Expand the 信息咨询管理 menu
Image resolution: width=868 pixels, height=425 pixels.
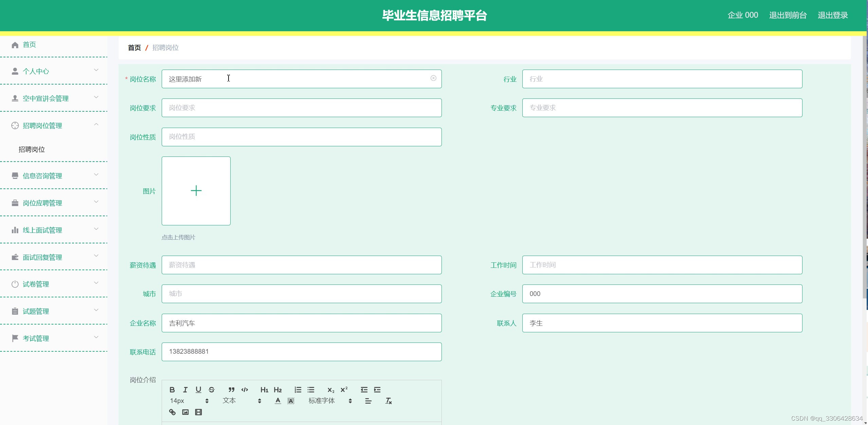[54, 175]
